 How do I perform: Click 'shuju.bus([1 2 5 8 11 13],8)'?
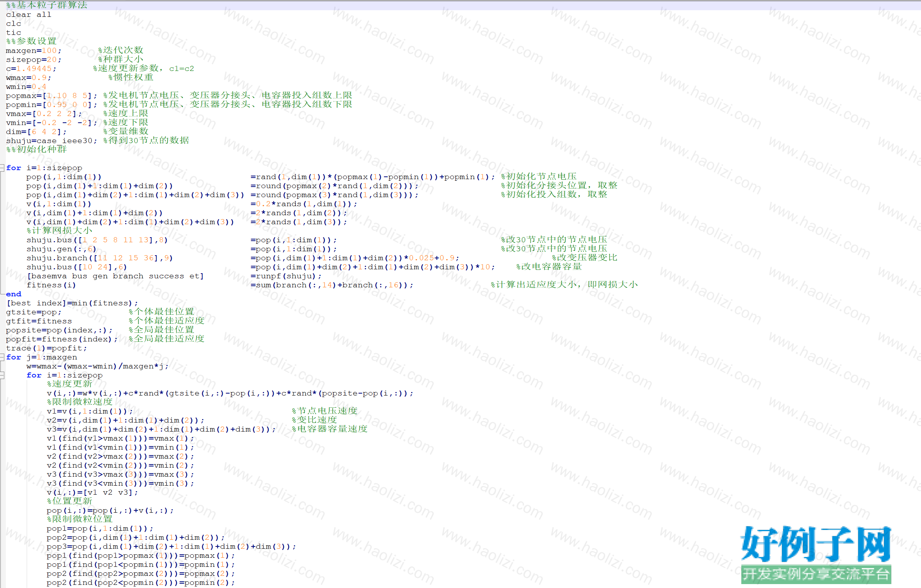point(97,240)
